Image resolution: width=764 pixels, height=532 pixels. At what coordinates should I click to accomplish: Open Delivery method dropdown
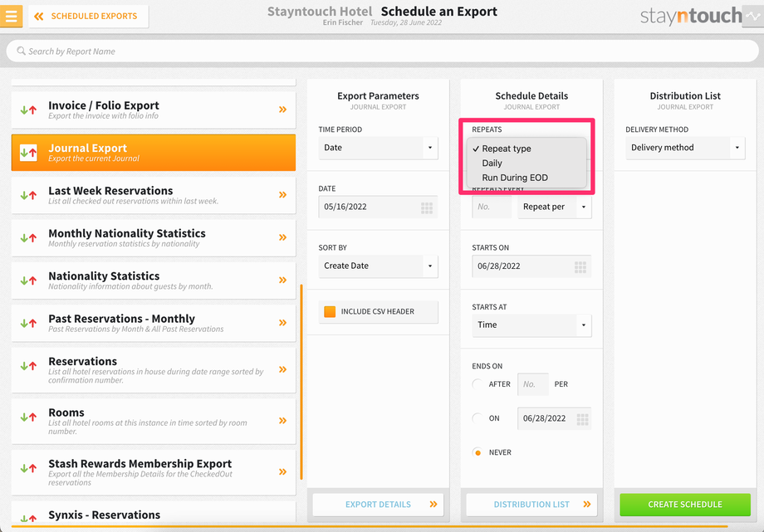[x=685, y=148]
